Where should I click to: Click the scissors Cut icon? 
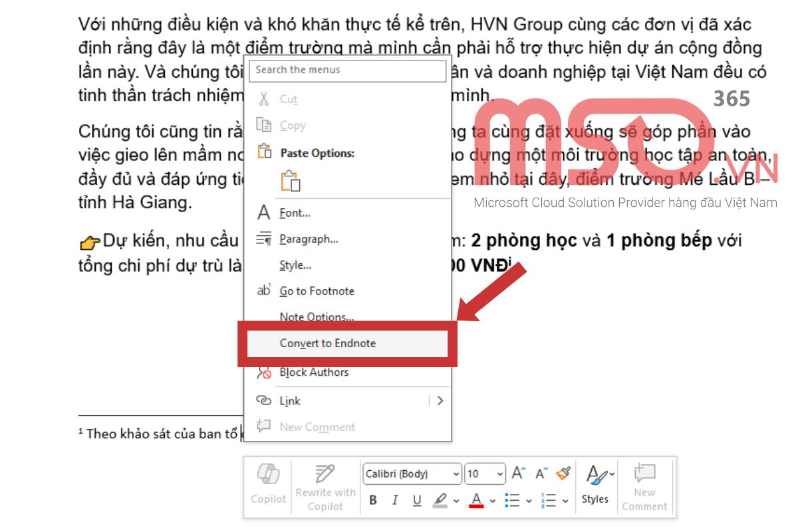pos(264,99)
